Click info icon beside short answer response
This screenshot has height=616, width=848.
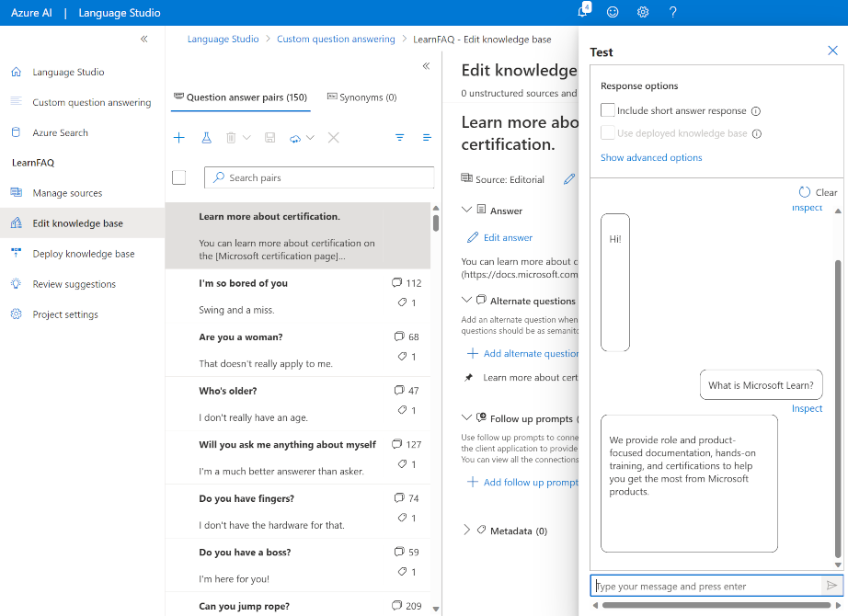pos(756,111)
